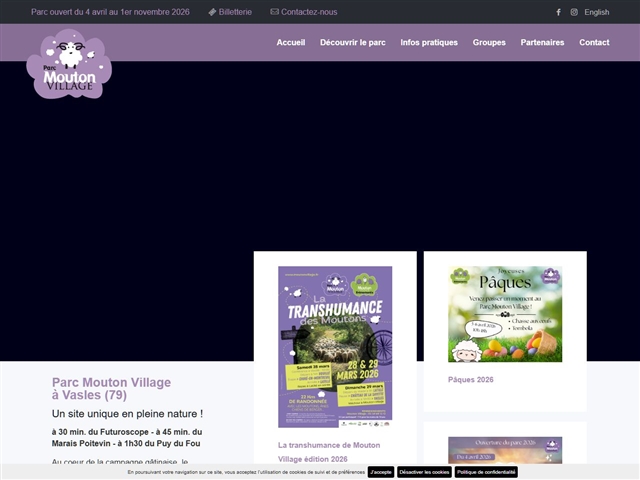The image size is (640, 480).
Task: Follow the Pâques 2026 article link
Action: pos(471,380)
